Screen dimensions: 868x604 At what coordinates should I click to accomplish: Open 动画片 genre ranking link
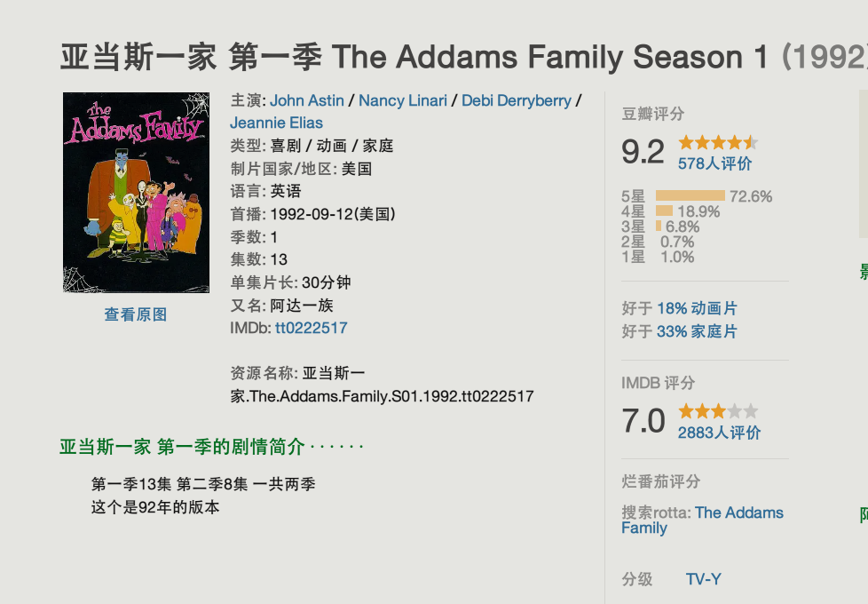(x=697, y=308)
